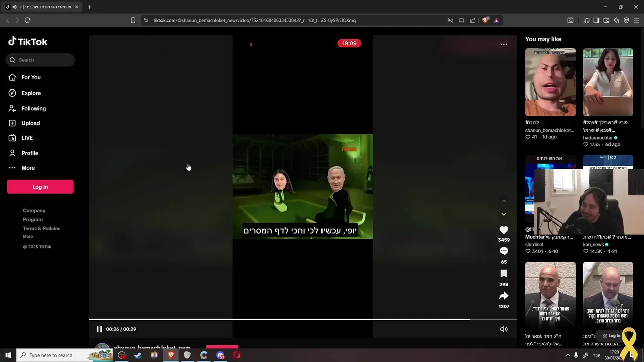The height and width of the screenshot is (362, 644).
Task: Expand the small More footer link
Action: coord(28,237)
